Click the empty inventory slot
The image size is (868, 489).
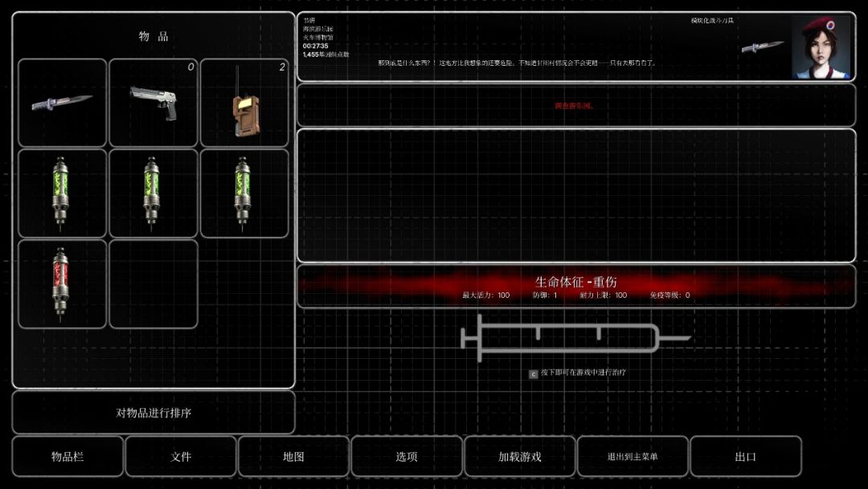click(x=154, y=284)
